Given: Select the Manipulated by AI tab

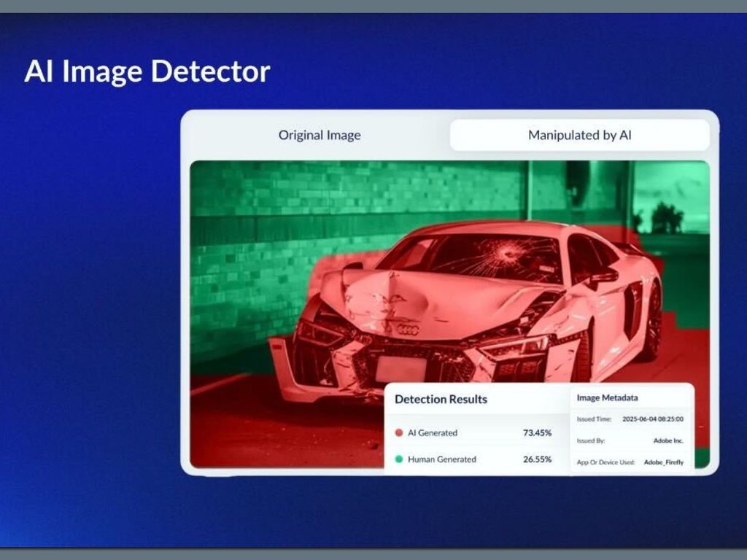Looking at the screenshot, I should coord(579,135).
